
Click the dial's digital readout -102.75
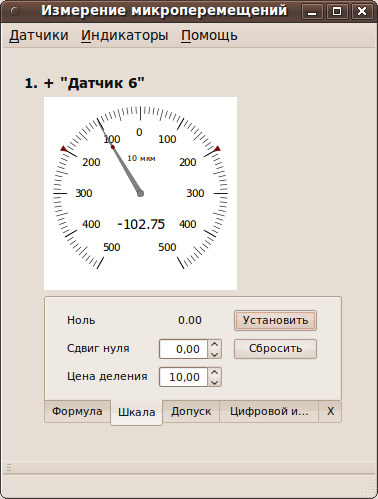[141, 224]
